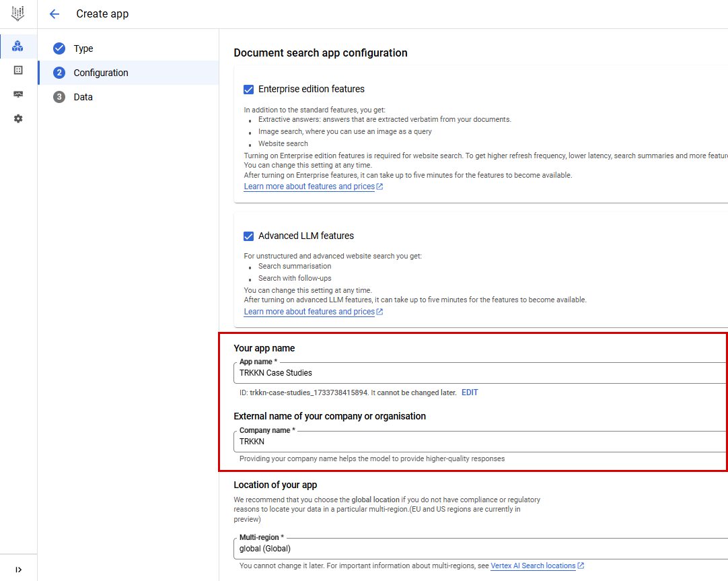The width and height of the screenshot is (728, 581).
Task: Toggle the Type step completed checkmark
Action: [x=60, y=48]
